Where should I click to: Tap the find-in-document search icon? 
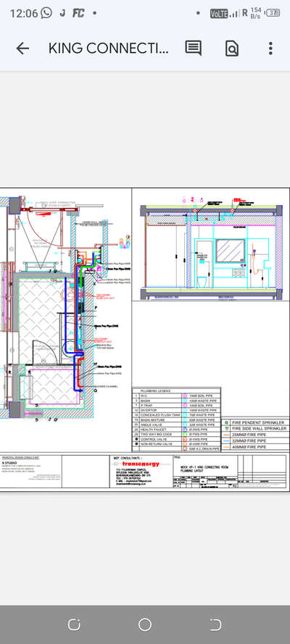(x=232, y=49)
